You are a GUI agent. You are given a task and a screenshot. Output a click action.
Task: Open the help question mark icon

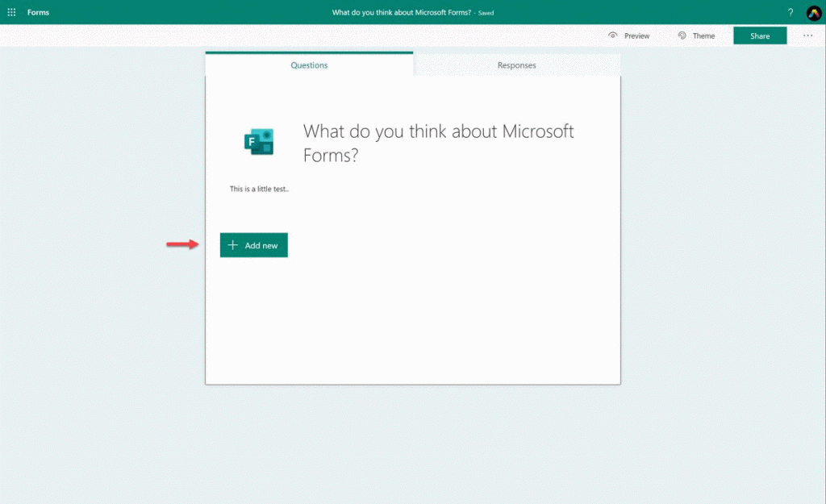coord(791,13)
